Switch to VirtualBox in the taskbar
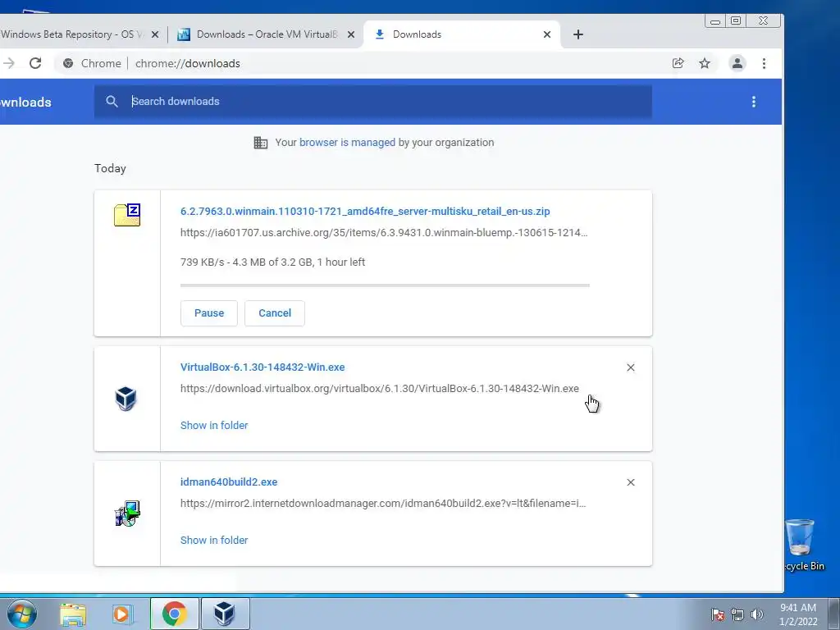Viewport: 840px width, 630px height. (225, 614)
